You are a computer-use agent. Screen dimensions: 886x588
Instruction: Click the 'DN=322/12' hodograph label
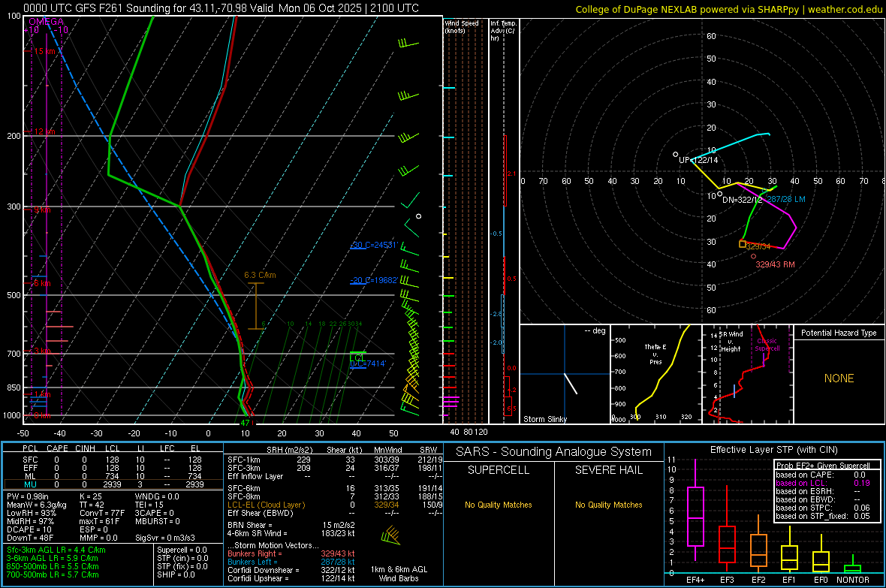tap(742, 200)
